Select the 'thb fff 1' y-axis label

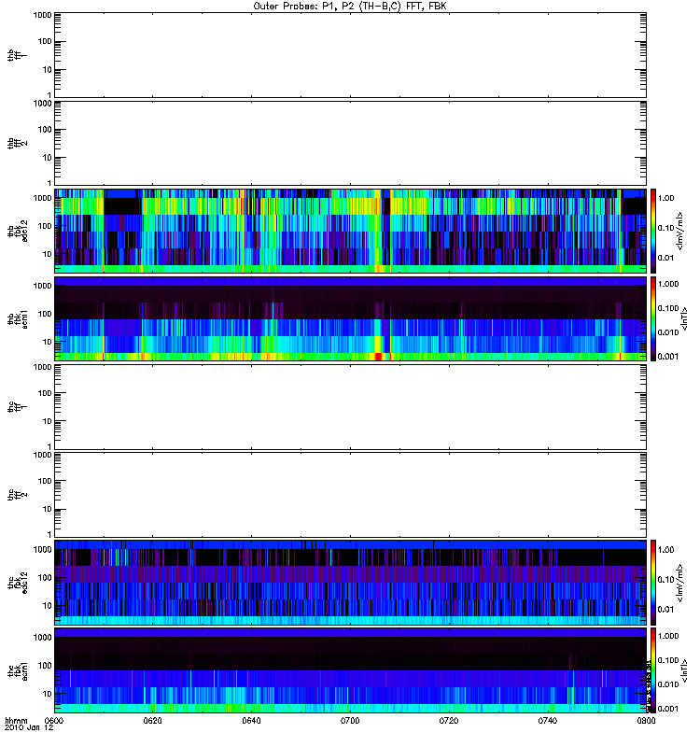18,56
